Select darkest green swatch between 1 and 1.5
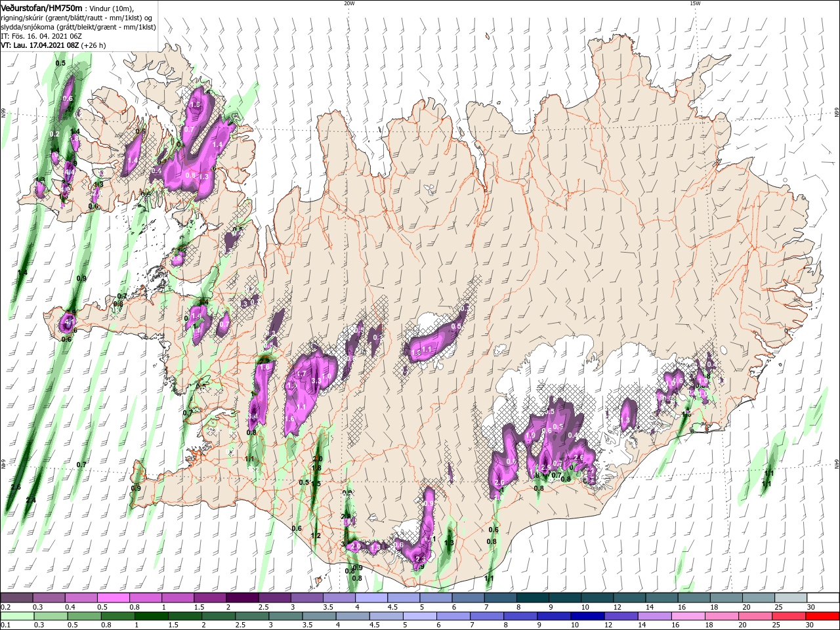The image size is (840, 630). point(151,616)
